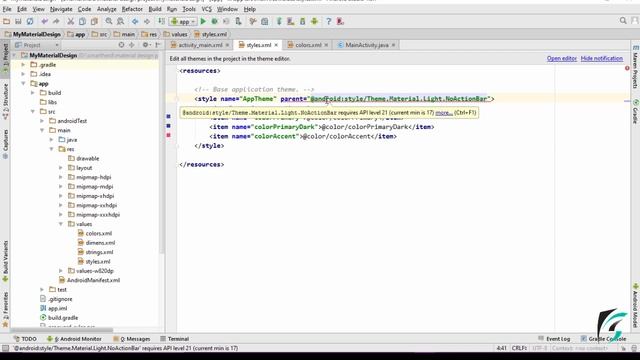Collapse all icon in Project panel header
The image size is (640, 360).
coord(131,45)
